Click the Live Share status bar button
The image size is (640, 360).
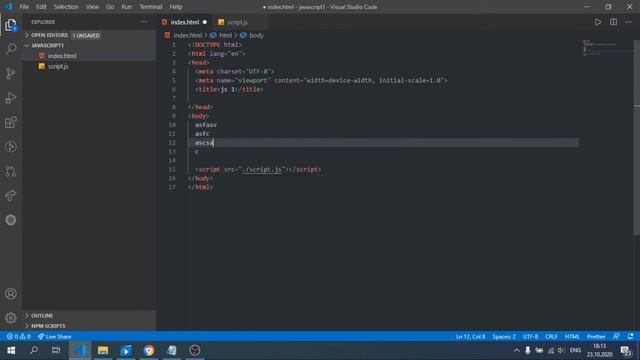55,336
